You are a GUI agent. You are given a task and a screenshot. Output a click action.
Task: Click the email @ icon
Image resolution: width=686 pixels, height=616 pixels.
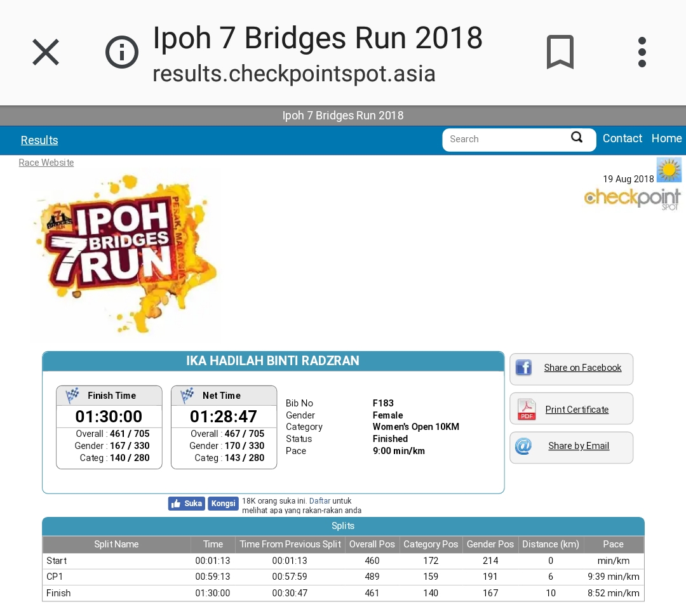click(523, 446)
